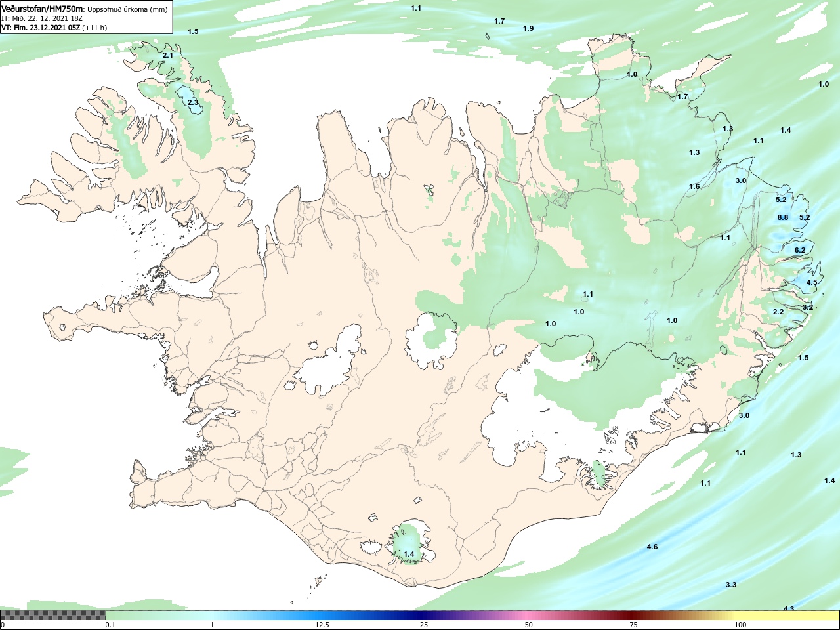
Task: Click the 'VT: Fim. 23.12.2021 05Z' valid time
Action: 41,28
